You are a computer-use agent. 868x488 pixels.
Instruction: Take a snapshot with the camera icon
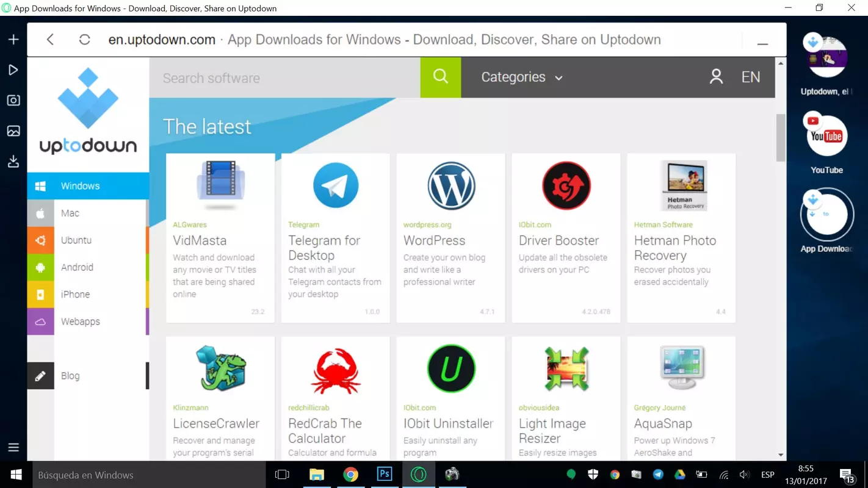click(x=13, y=101)
